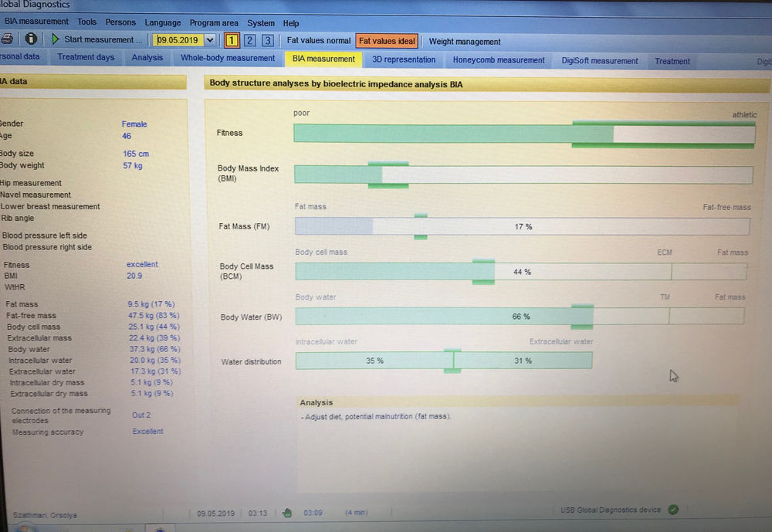Open the Language menu
772x532 pixels.
162,22
